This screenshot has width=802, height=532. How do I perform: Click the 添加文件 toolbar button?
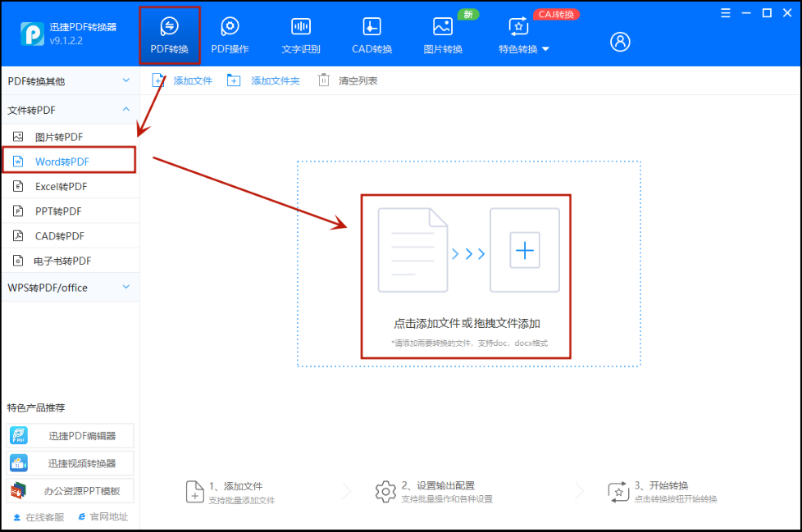point(182,81)
